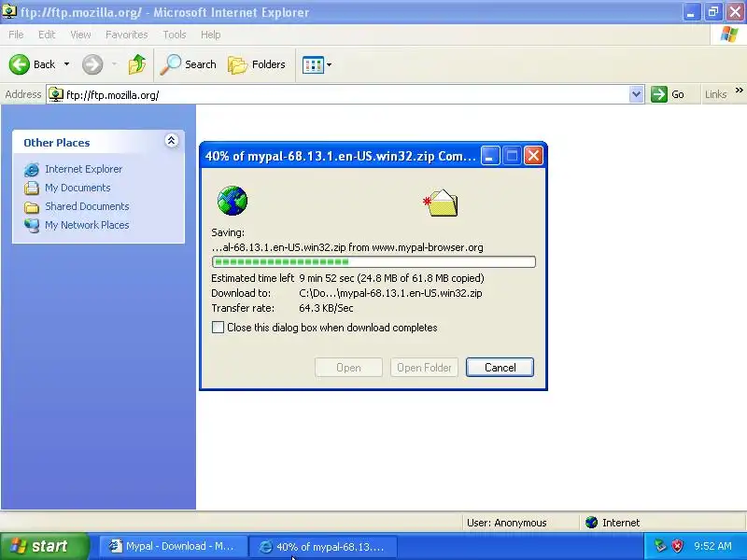The image size is (747, 560).
Task: Click the My Documents folder icon
Action: tap(32, 189)
